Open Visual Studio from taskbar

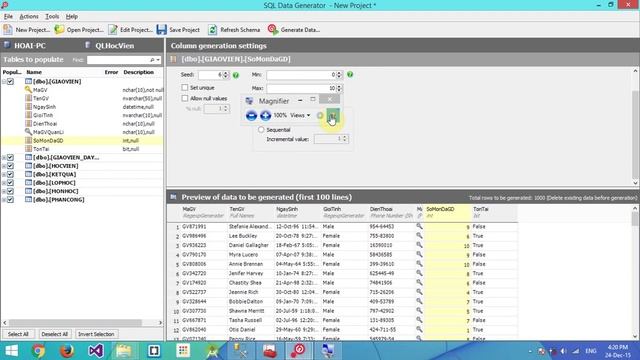point(96,351)
